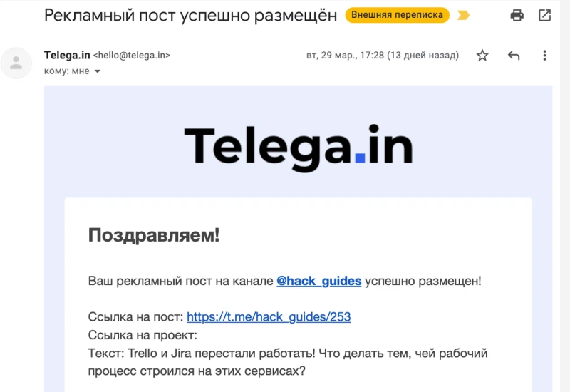Open the email in a new window
The height and width of the screenshot is (392, 570).
coord(544,15)
